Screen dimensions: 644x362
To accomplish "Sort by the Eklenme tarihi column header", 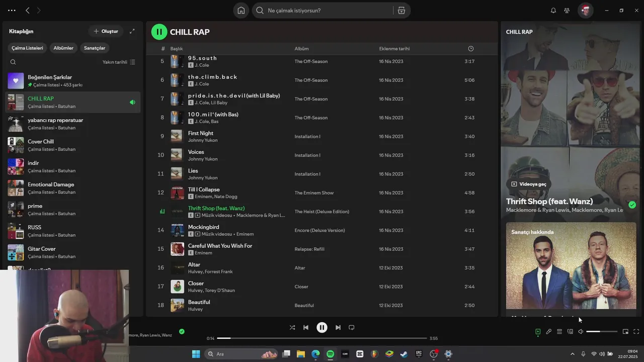I will tap(394, 49).
